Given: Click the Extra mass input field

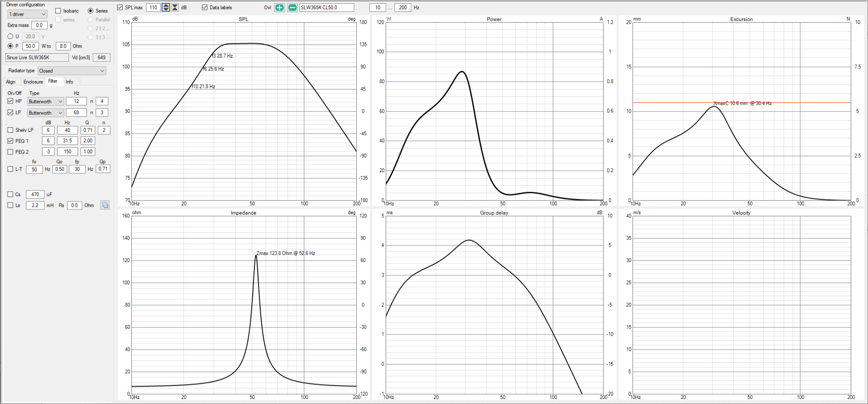Looking at the screenshot, I should (x=39, y=25).
